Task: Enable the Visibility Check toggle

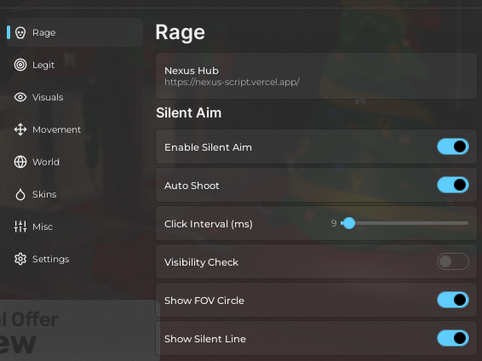Action: [453, 262]
